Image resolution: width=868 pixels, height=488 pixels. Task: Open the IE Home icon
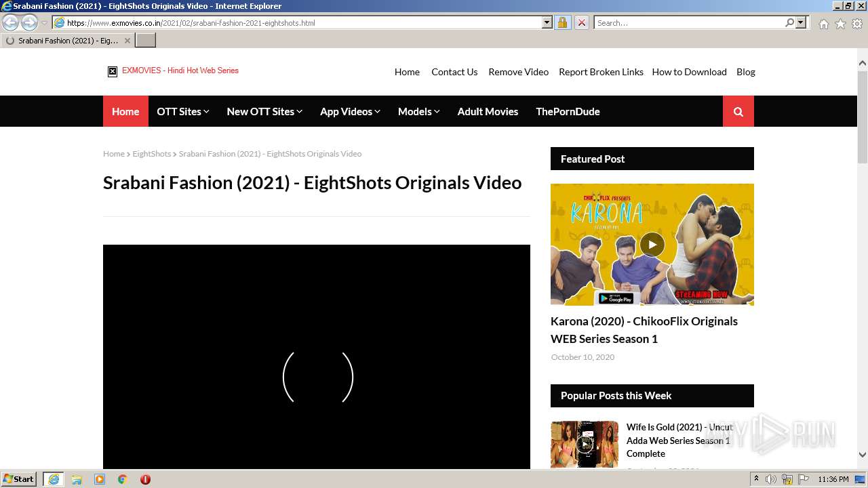(823, 24)
